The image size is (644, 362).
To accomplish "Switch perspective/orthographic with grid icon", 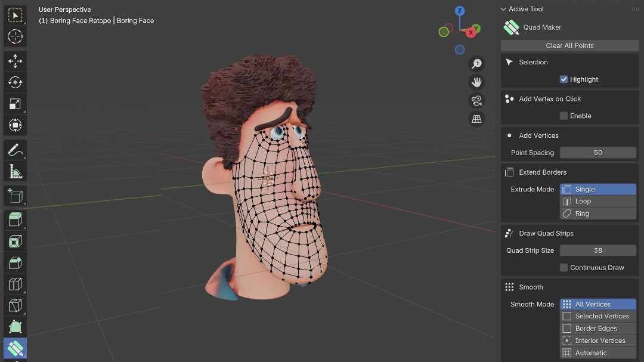I will pyautogui.click(x=476, y=119).
